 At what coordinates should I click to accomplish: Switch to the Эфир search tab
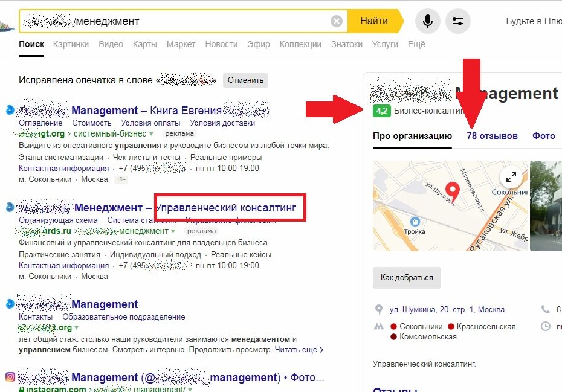(x=259, y=44)
